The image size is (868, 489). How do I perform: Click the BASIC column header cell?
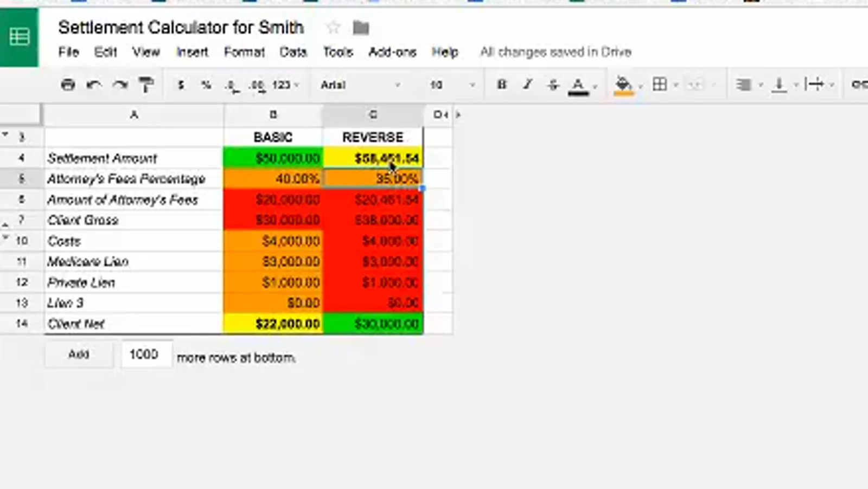point(273,137)
